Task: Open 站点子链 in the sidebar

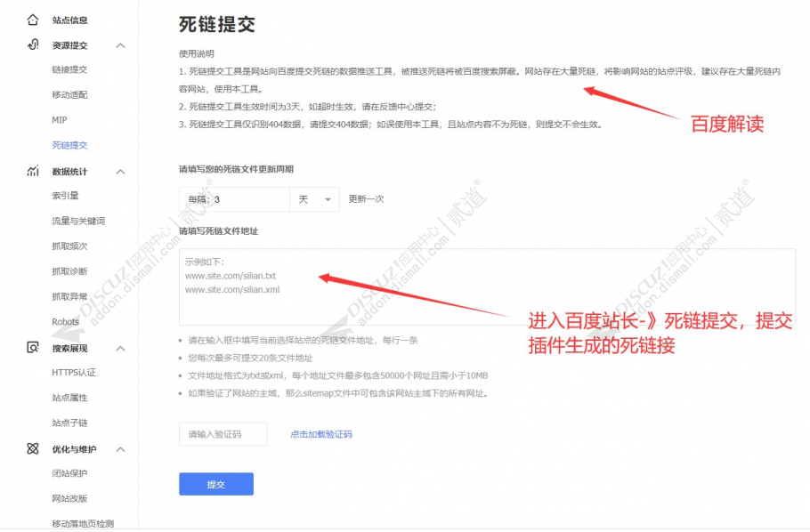Action: (69, 423)
